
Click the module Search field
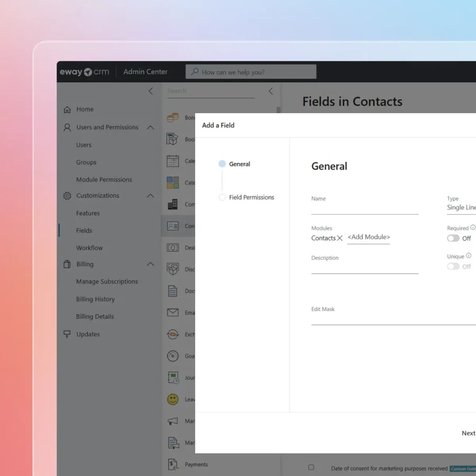coord(210,91)
